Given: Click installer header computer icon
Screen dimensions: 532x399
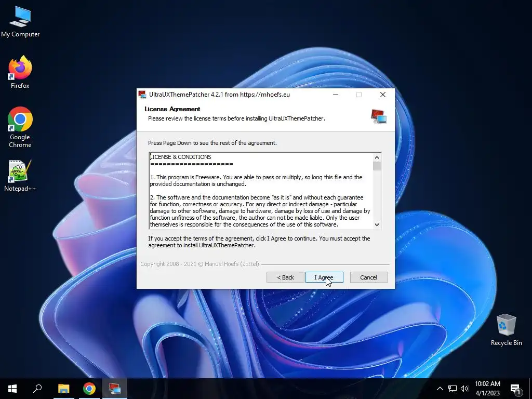Looking at the screenshot, I should [379, 116].
